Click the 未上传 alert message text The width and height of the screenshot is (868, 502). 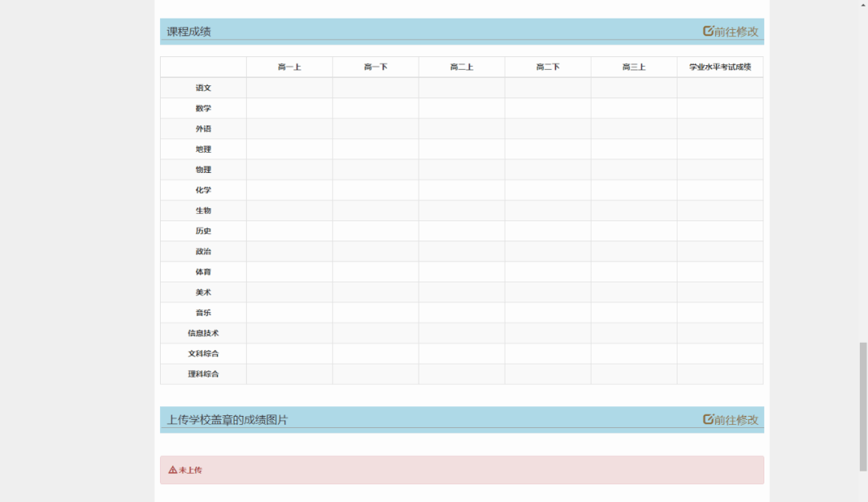click(190, 470)
